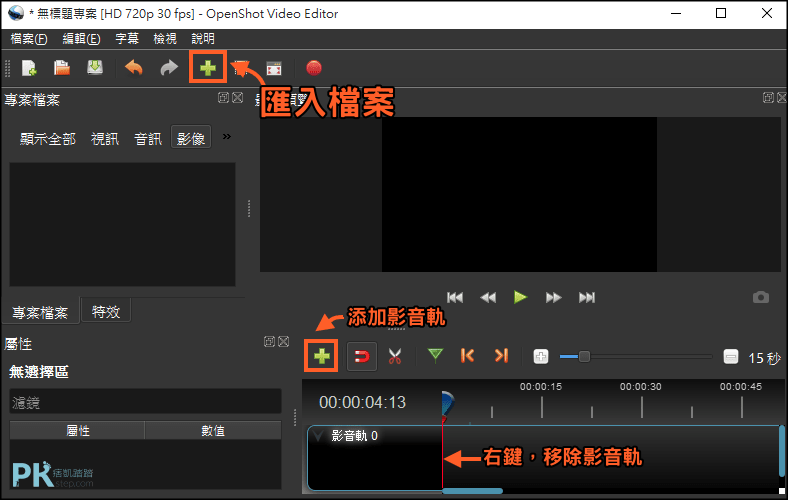Play the video preview
The height and width of the screenshot is (500, 788).
tap(521, 297)
